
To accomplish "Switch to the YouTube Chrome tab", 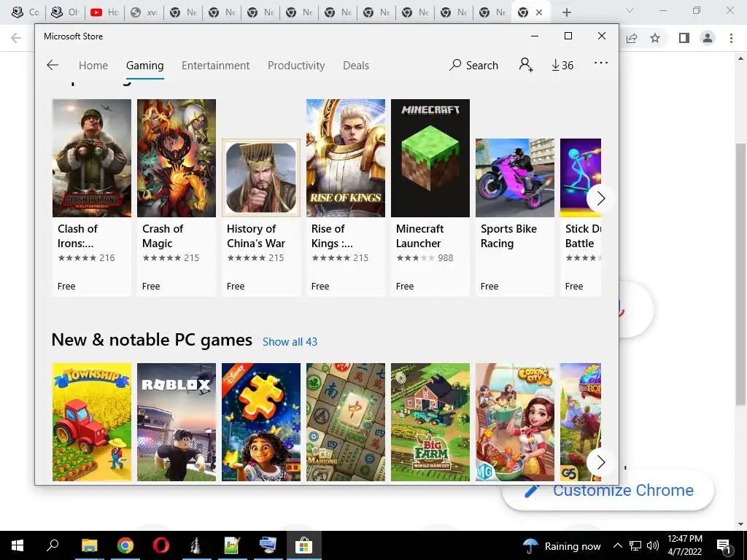I will point(104,12).
